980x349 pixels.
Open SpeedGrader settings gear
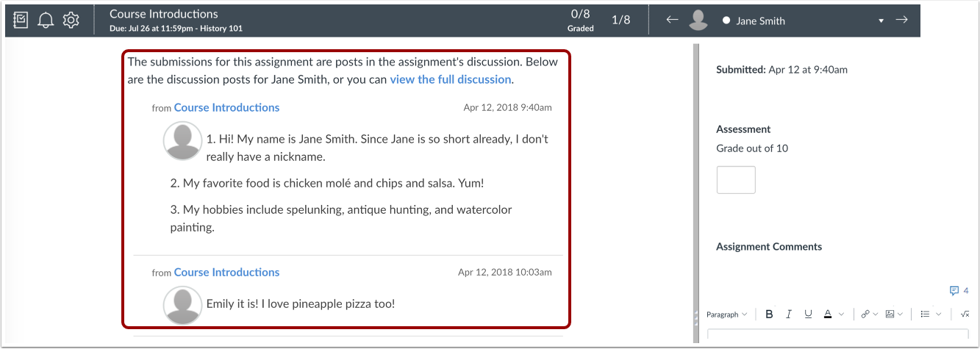click(x=71, y=21)
